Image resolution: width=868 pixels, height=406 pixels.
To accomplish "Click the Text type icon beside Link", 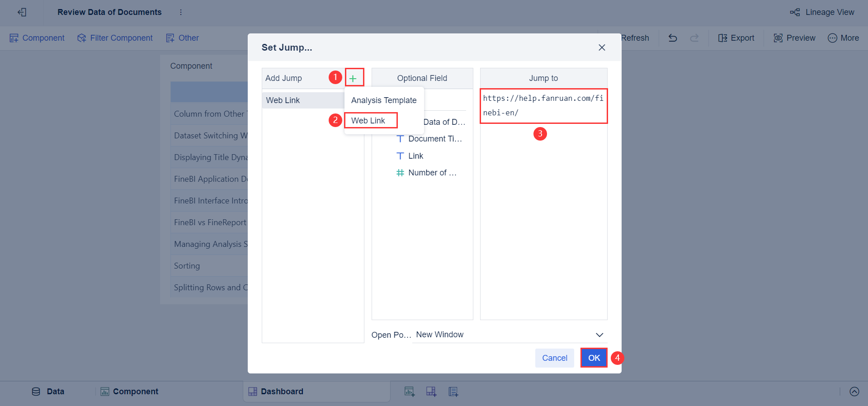I will coord(400,156).
